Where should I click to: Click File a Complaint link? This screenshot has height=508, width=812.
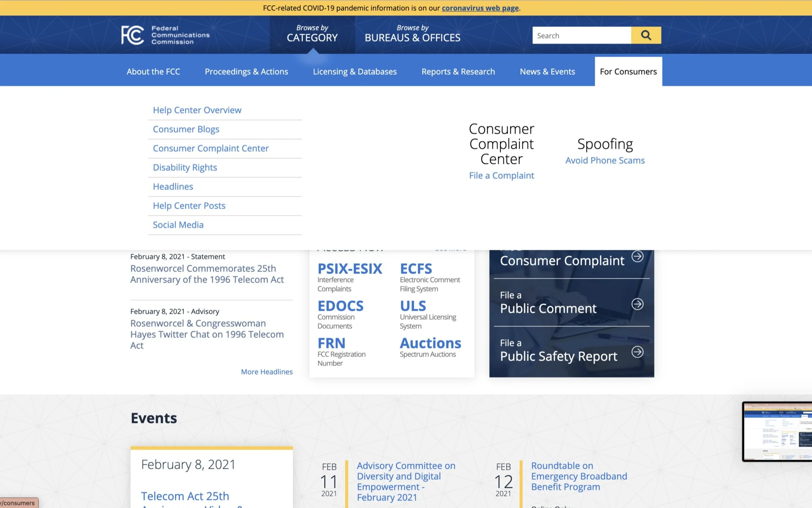tap(501, 175)
